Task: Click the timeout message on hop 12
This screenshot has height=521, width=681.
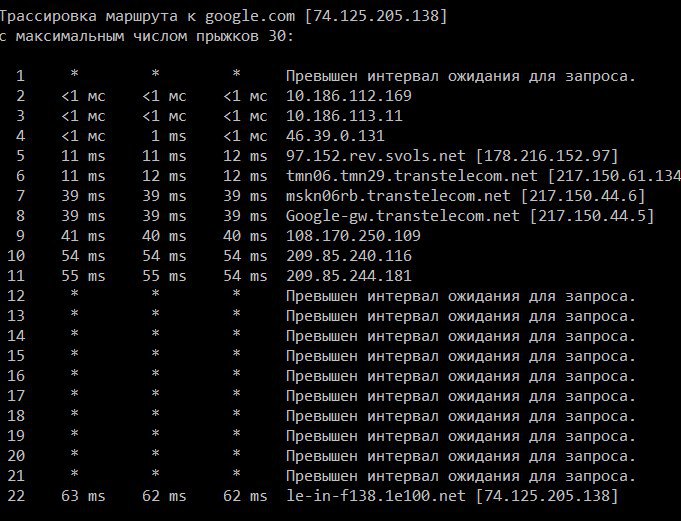Action: click(x=461, y=296)
